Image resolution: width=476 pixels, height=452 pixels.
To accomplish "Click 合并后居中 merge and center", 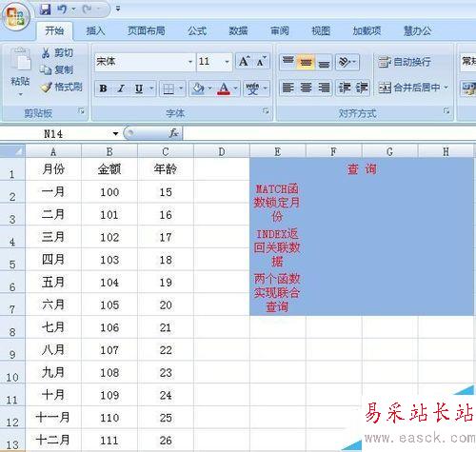I will (x=409, y=88).
